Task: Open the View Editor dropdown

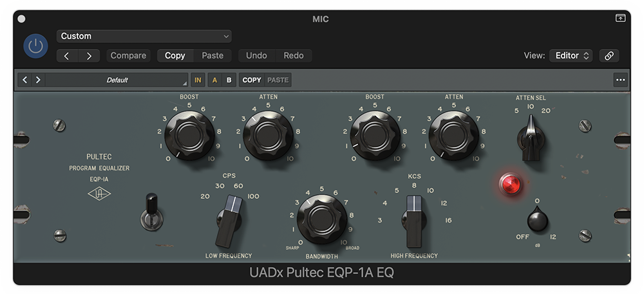Action: 571,56
